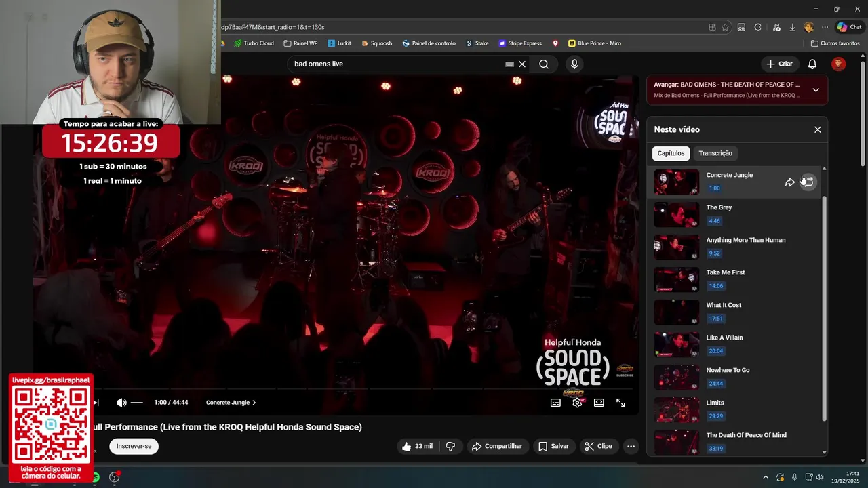This screenshot has width=868, height=488.
Task: Start voice search with microphone icon
Action: pyautogui.click(x=574, y=64)
